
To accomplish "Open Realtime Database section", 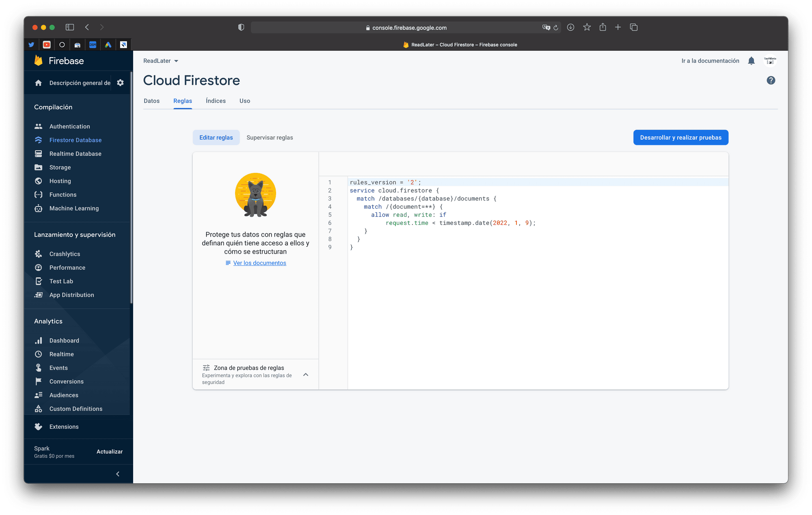I will click(75, 154).
